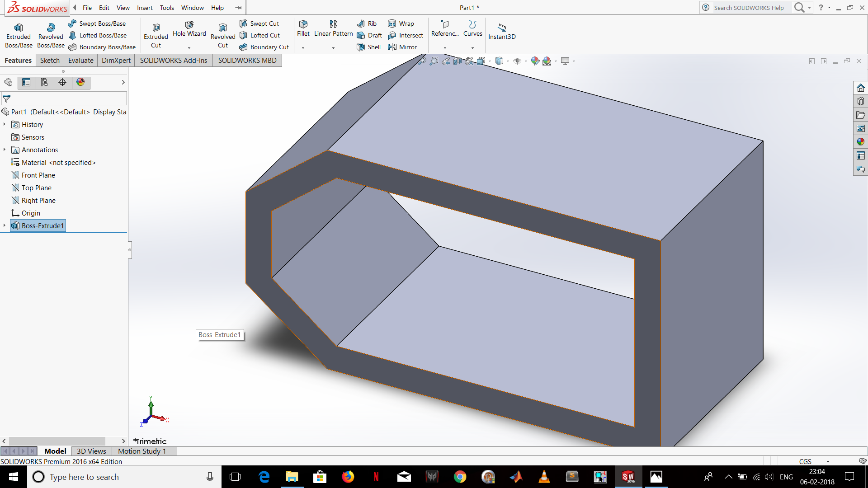
Task: Click the Extruded Boss/Base tool
Action: tap(19, 36)
